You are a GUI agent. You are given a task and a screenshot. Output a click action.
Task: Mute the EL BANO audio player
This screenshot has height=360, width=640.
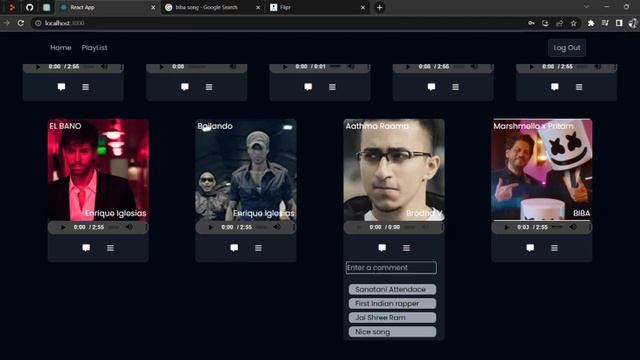point(129,227)
